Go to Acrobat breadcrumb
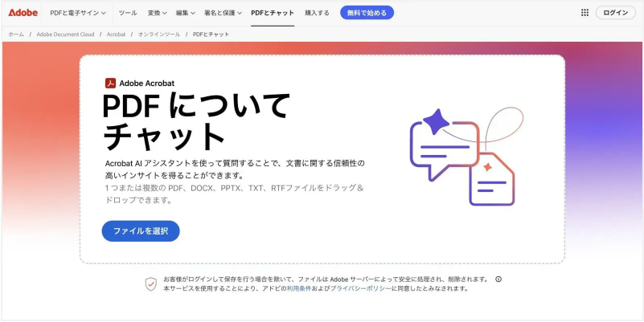The image size is (644, 322). [117, 35]
